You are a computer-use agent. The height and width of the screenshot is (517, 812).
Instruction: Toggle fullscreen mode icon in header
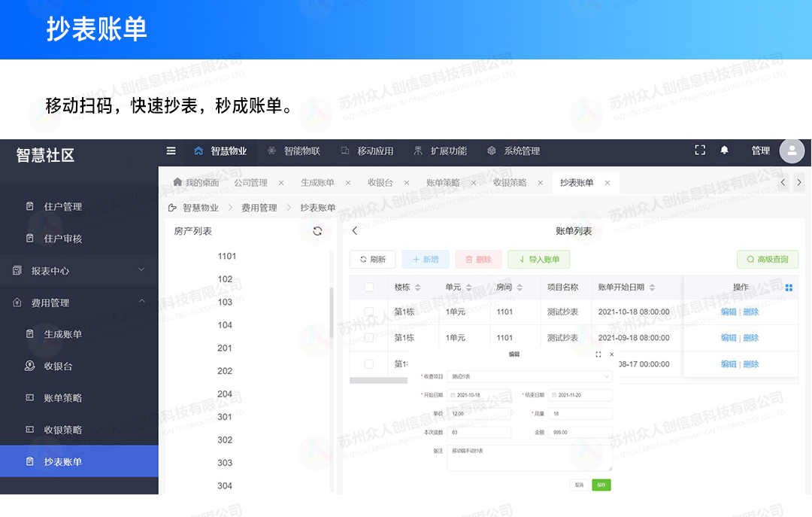[x=700, y=151]
